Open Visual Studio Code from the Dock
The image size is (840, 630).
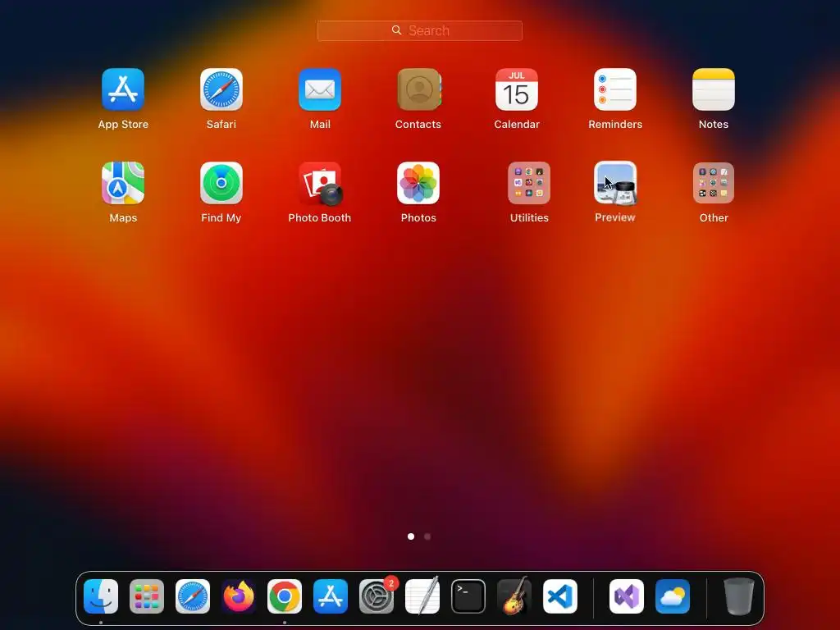click(559, 596)
